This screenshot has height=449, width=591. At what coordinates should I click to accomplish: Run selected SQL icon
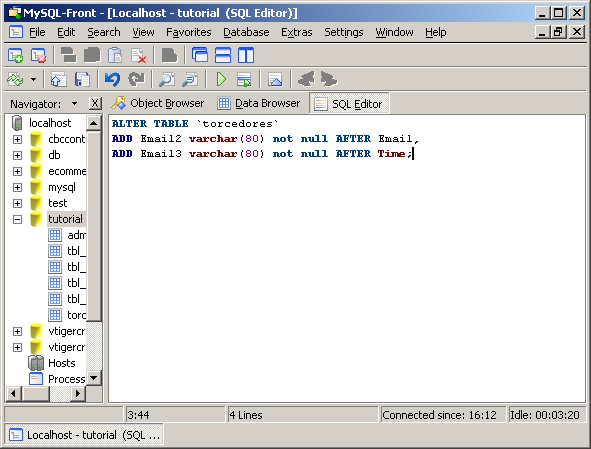pyautogui.click(x=244, y=80)
